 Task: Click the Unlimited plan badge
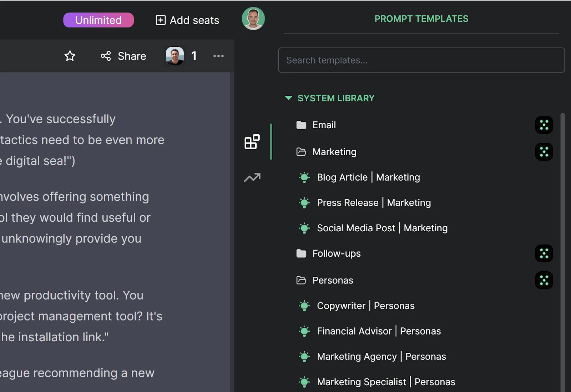[x=98, y=20]
